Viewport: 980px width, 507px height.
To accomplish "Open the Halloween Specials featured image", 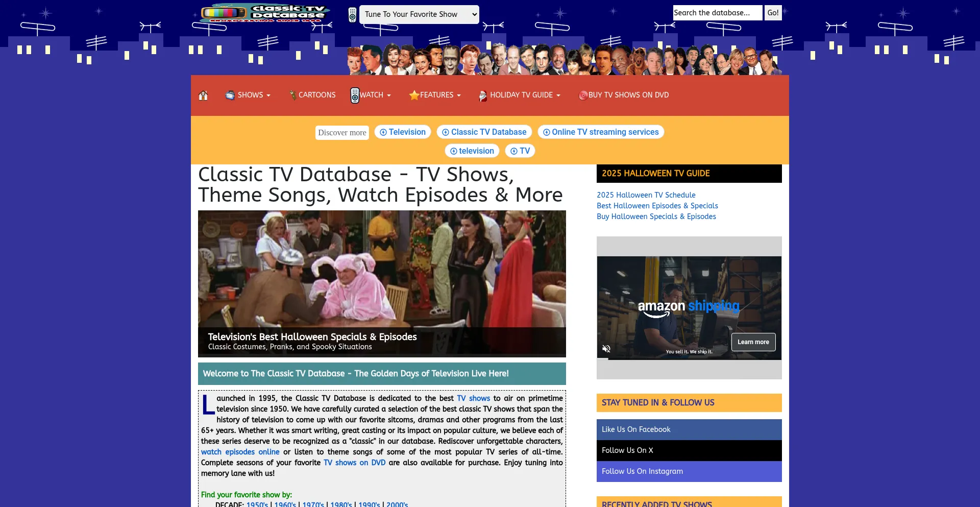I will coord(381,283).
